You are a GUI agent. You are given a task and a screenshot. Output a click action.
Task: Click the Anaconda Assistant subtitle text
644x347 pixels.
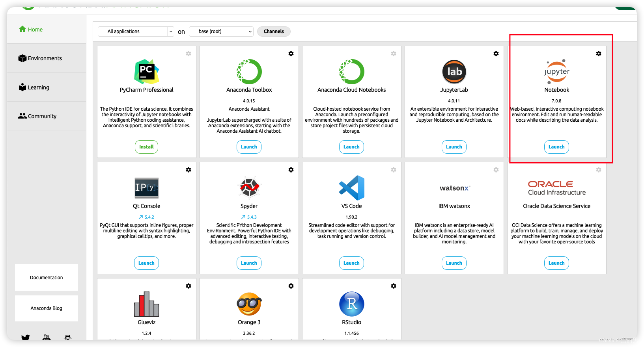[x=249, y=109]
